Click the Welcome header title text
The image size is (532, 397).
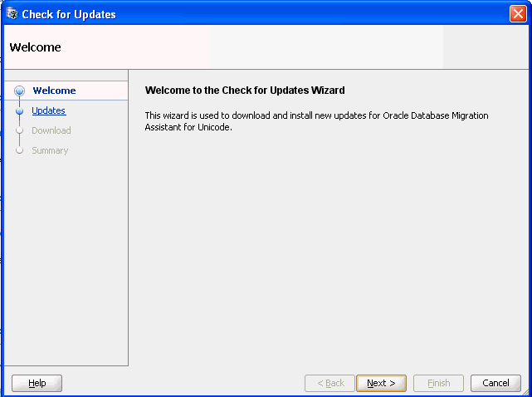36,47
